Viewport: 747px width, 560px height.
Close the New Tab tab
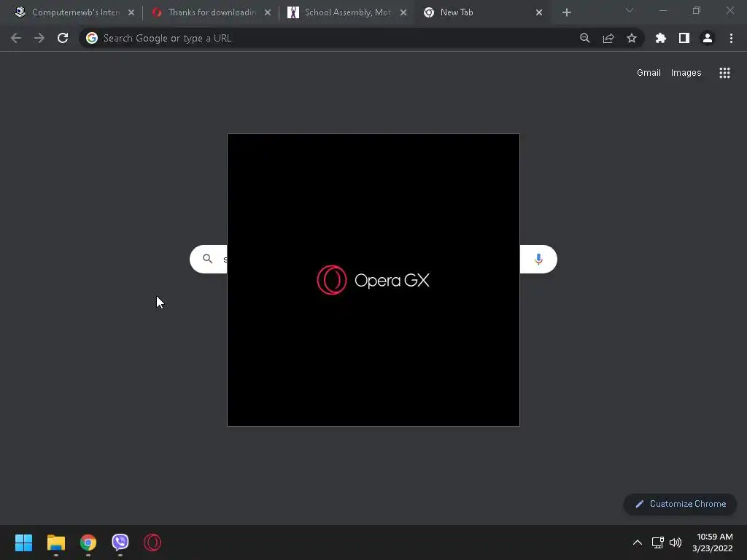click(x=539, y=12)
